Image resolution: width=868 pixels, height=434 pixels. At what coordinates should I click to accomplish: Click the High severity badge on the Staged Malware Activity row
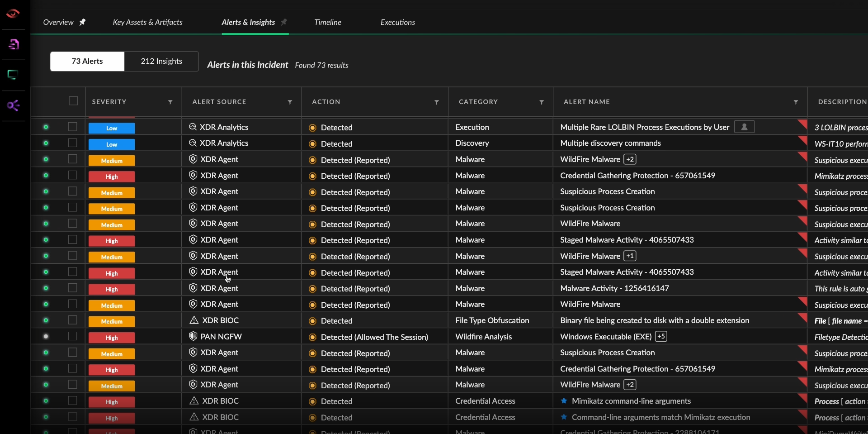click(x=112, y=241)
